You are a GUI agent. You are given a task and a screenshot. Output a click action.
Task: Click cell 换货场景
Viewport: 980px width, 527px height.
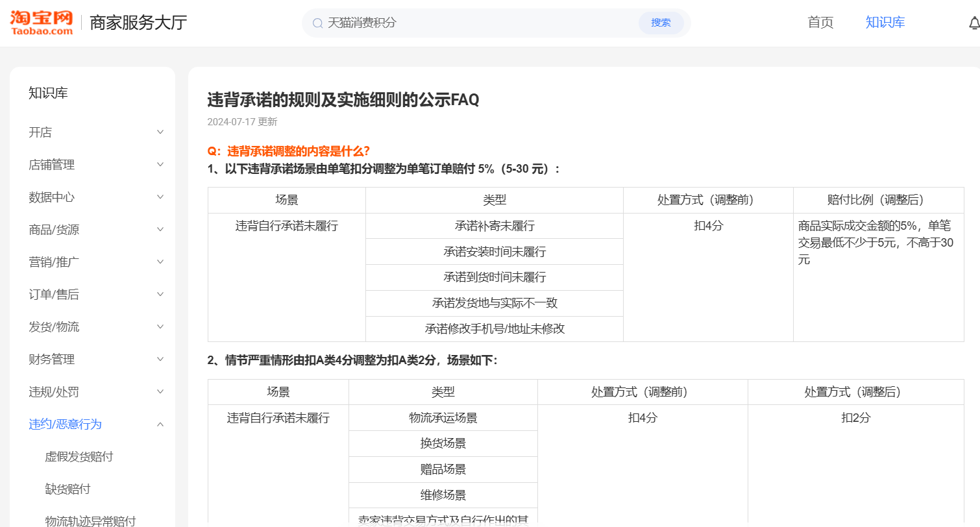pyautogui.click(x=443, y=444)
